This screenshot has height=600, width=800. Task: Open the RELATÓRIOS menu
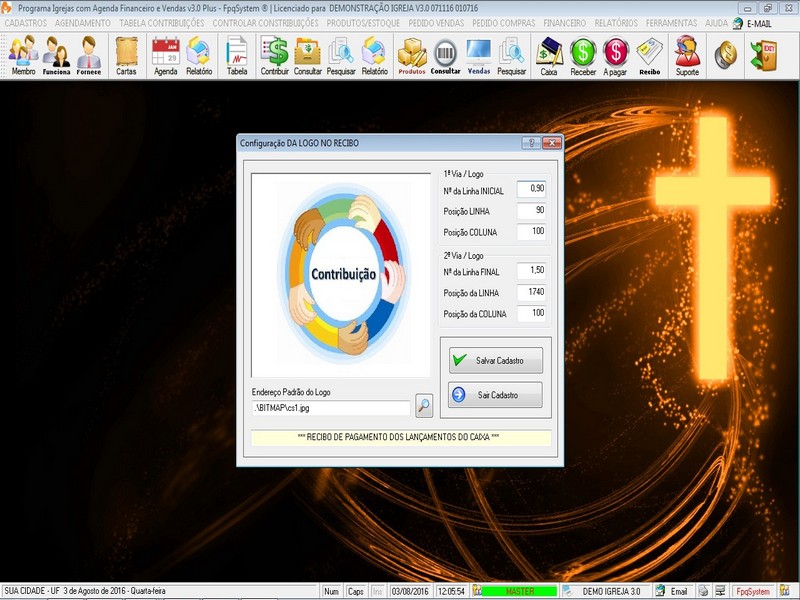click(x=616, y=22)
